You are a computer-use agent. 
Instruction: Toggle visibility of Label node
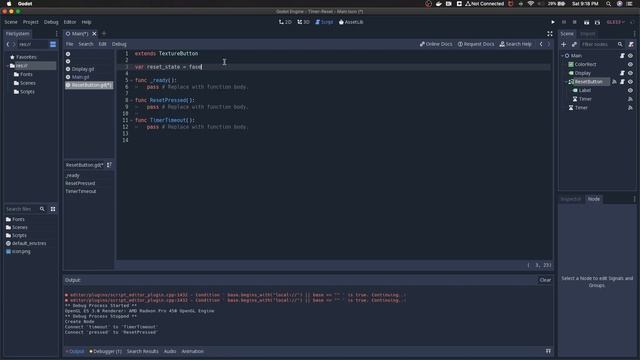coord(630,90)
